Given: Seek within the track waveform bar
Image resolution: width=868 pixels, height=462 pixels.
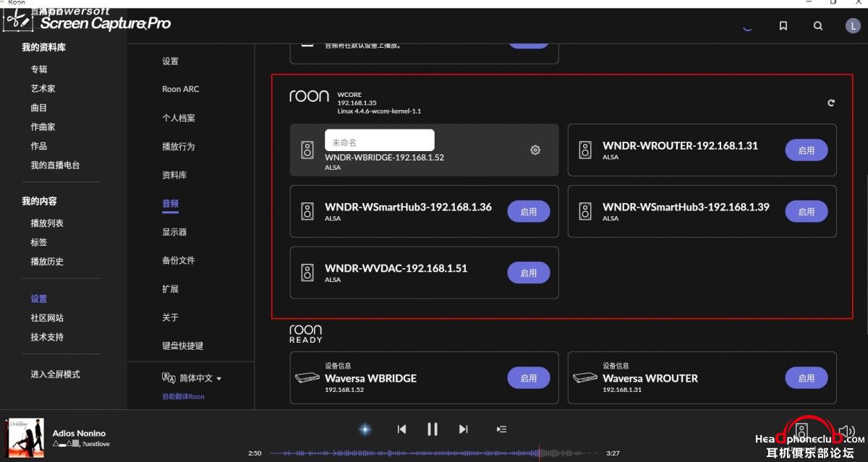Looking at the screenshot, I should 434,453.
